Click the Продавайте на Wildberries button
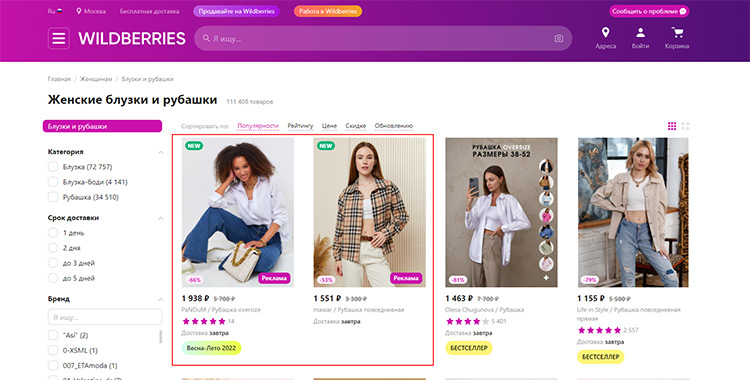 tap(236, 11)
